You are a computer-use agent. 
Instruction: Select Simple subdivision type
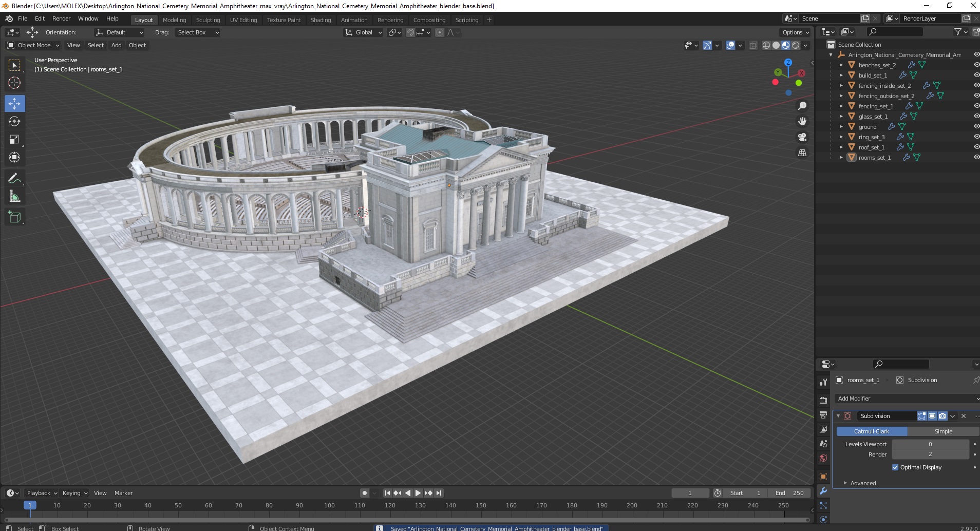[944, 431]
